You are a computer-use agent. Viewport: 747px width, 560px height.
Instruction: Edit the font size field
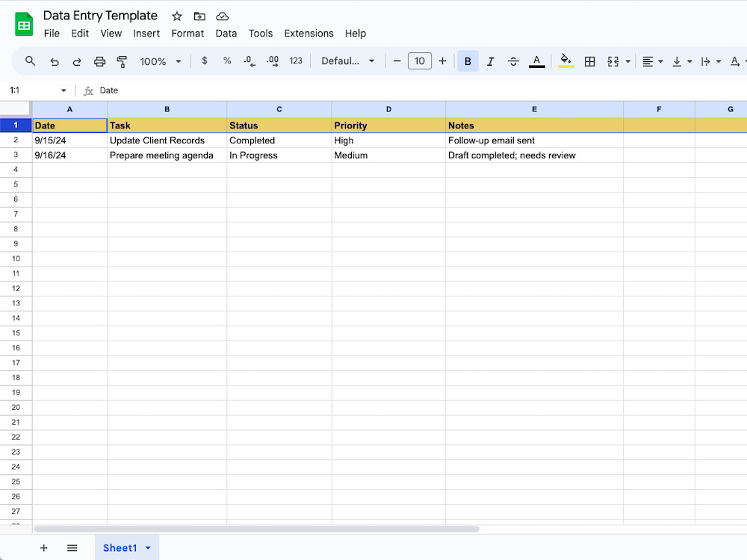click(x=420, y=61)
